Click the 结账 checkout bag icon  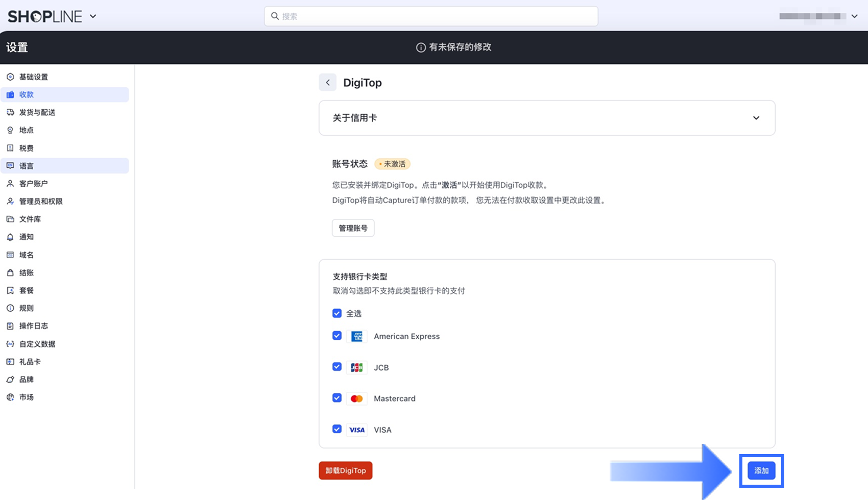point(10,273)
